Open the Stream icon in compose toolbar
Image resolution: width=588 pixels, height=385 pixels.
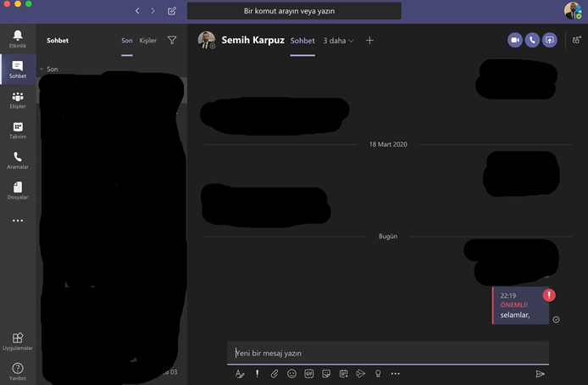[360, 374]
